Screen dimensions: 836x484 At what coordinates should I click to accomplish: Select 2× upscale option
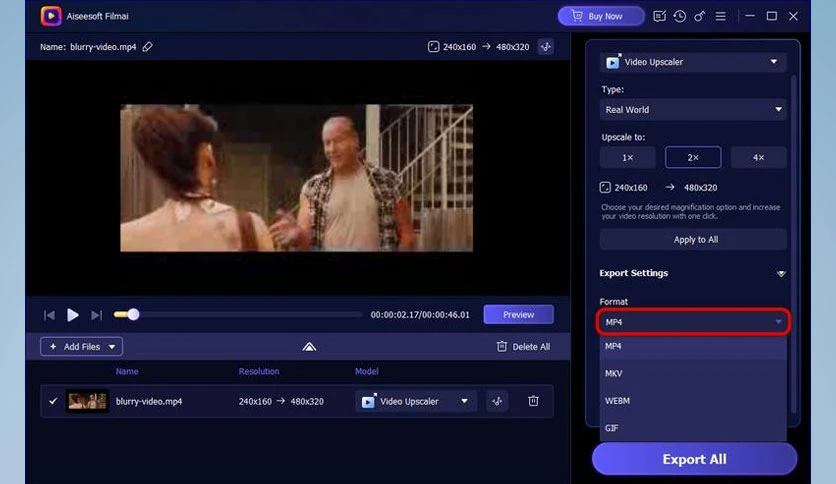coord(693,157)
